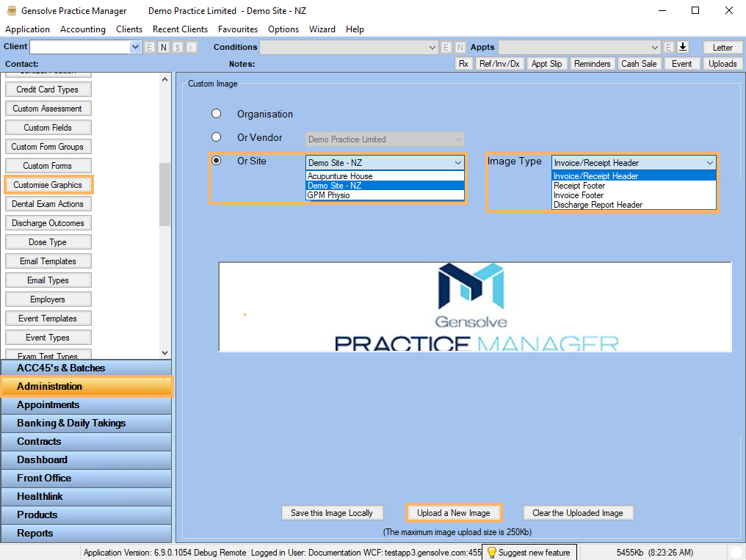Select the Or Vendor radio button
746x560 pixels.
[x=217, y=137]
